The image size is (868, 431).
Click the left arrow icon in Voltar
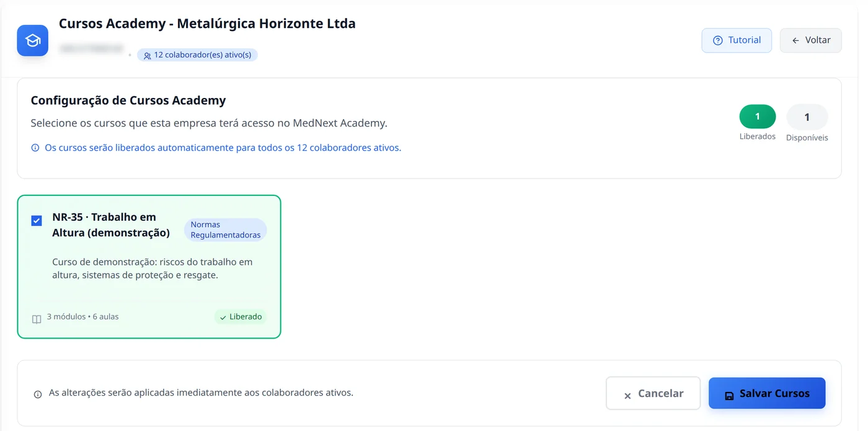coord(795,40)
